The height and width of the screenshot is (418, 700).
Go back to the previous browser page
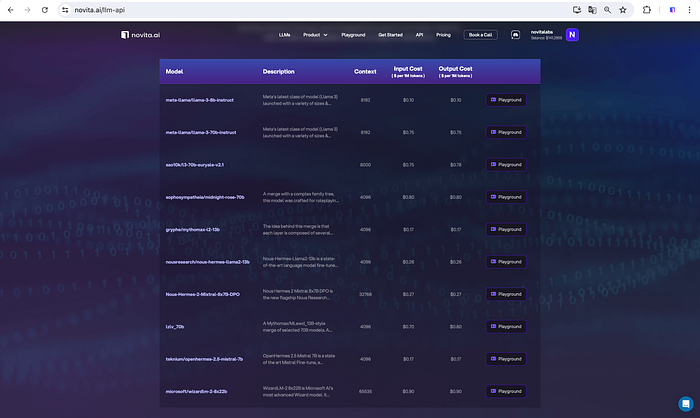point(10,10)
